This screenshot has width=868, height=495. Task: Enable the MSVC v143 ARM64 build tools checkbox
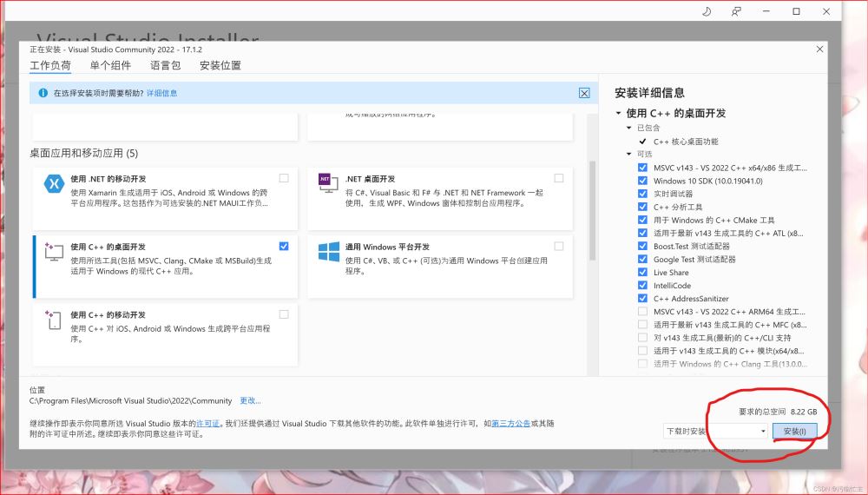(x=642, y=312)
